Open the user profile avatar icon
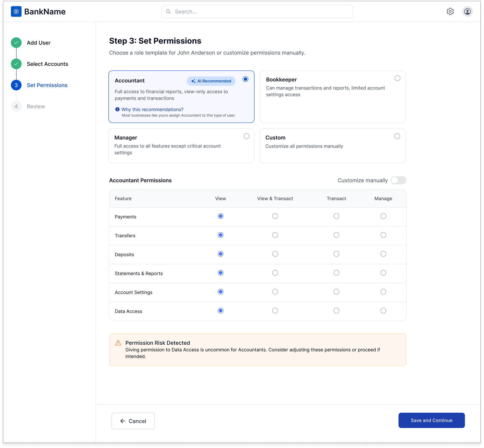Viewport: 484px width, 448px height. click(467, 12)
